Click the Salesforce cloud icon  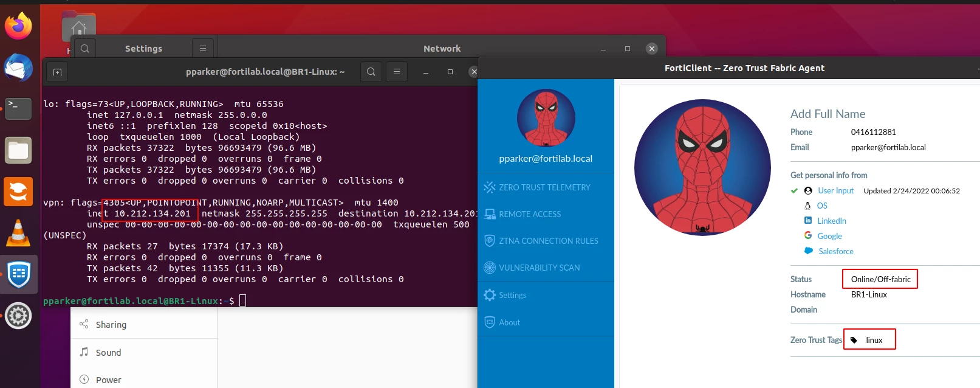[809, 251]
